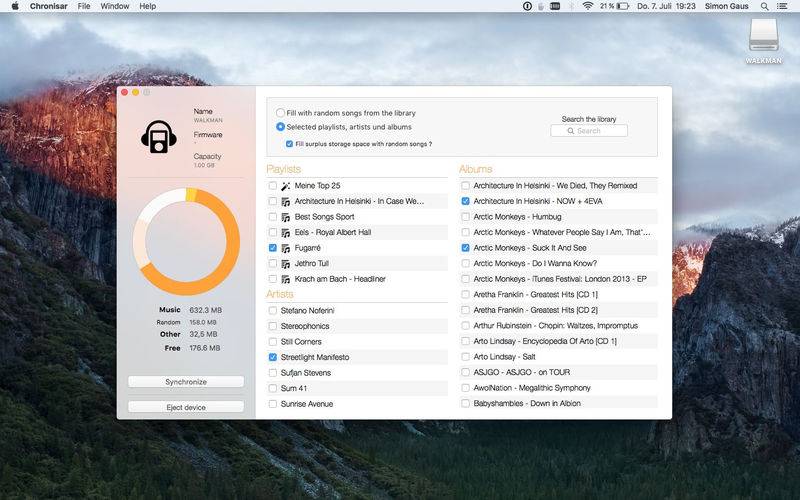Check the Meine Top 25 playlist
This screenshot has height=500, width=800.
272,186
